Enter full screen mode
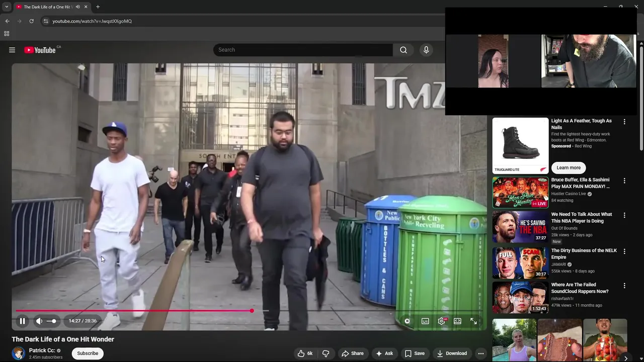The image size is (644, 362). (x=473, y=321)
